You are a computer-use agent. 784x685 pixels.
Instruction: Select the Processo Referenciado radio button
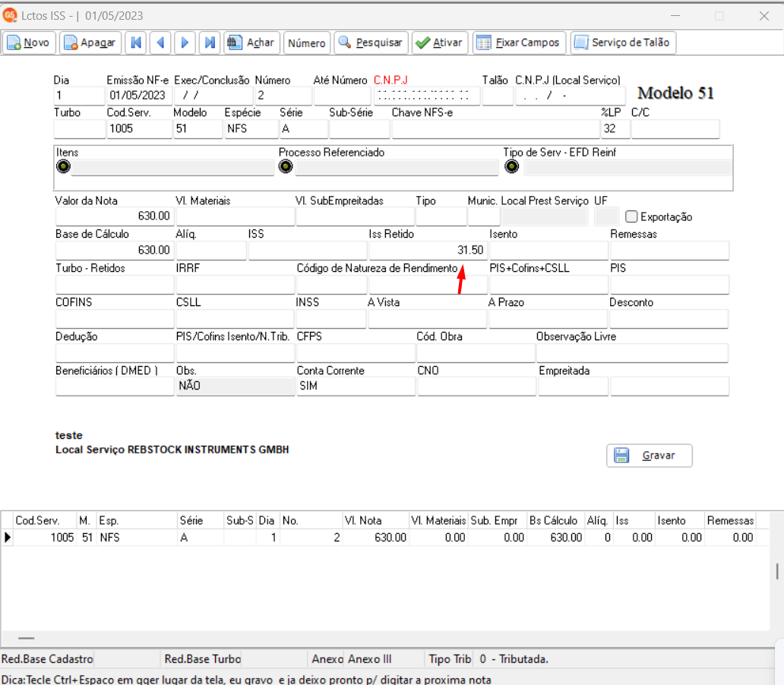click(x=286, y=166)
